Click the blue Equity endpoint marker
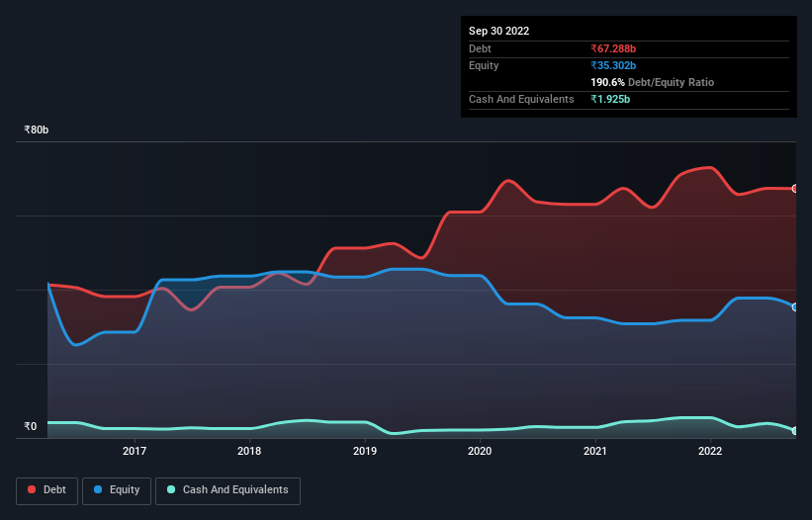This screenshot has width=812, height=520. point(795,306)
